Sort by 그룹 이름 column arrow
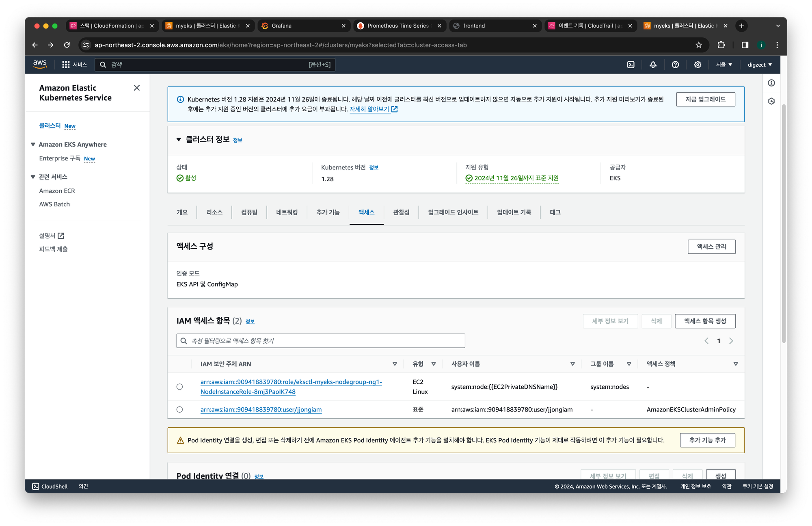The image size is (812, 526). [x=629, y=364]
